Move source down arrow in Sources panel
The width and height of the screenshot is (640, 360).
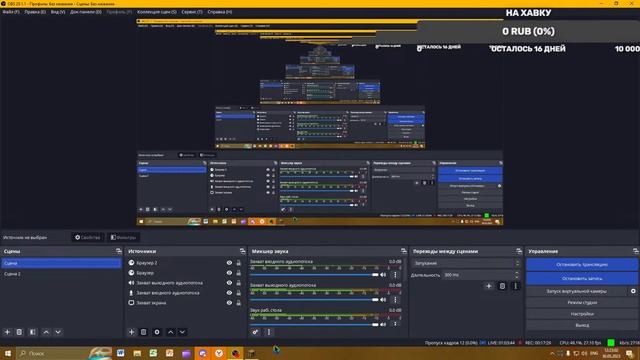pyautogui.click(x=182, y=332)
